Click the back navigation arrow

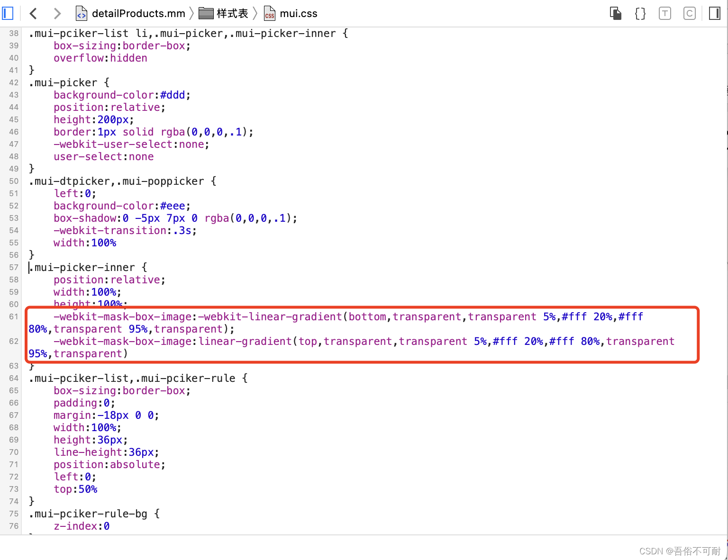33,13
